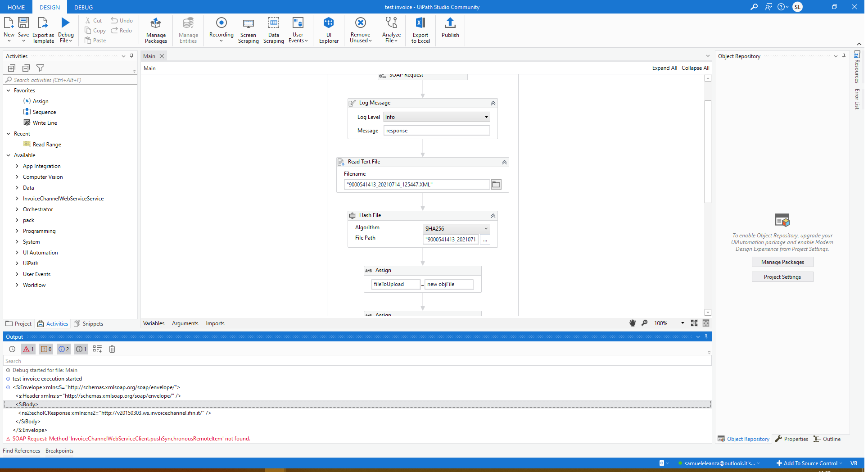Click the designer vertical scrollbar thumb
Screen dimensions: 868x472
[x=708, y=152]
